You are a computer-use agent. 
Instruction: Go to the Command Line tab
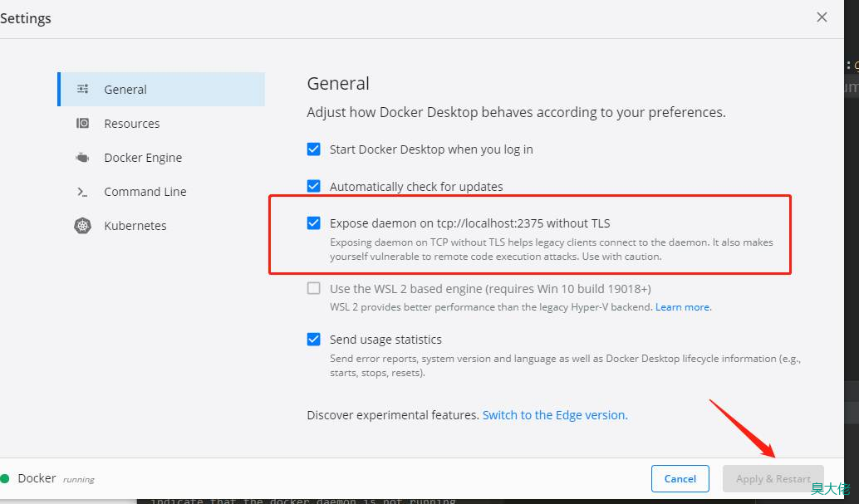162,192
